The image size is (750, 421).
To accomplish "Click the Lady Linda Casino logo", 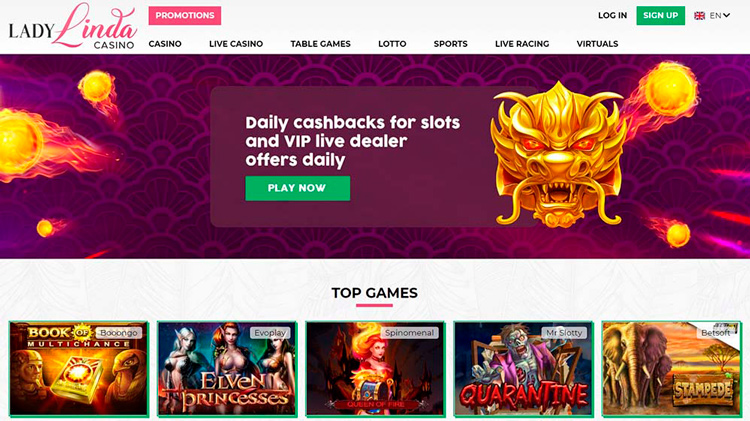I will pos(73,26).
